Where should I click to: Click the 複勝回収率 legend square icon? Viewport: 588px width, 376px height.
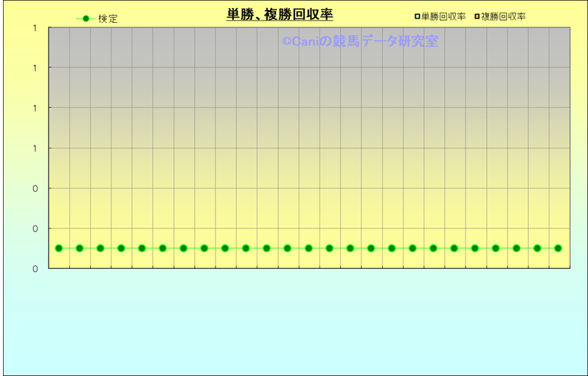[477, 16]
